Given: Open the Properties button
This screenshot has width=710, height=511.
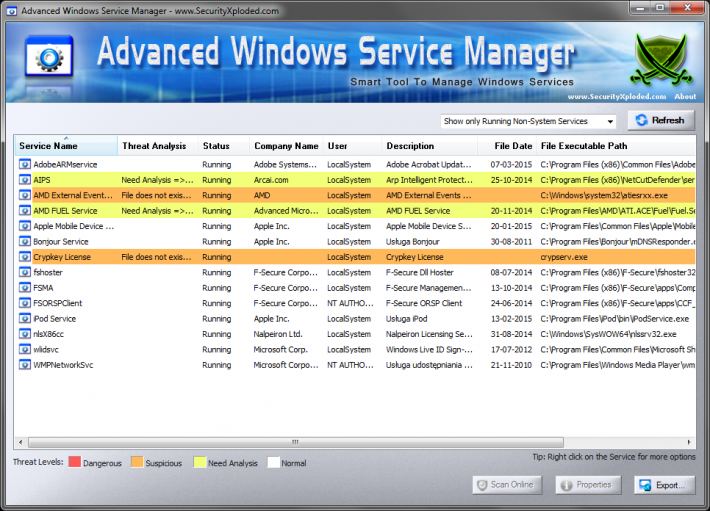Looking at the screenshot, I should point(588,485).
